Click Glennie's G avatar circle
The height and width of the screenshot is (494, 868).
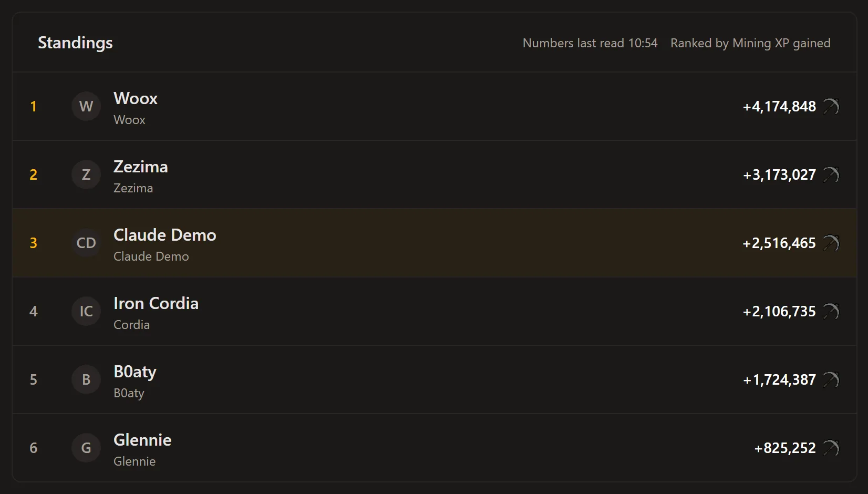click(x=86, y=448)
